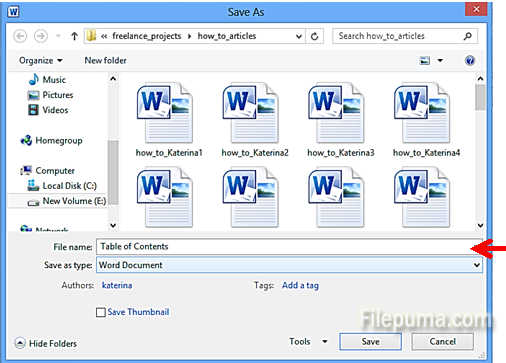Change view with the view icon
Viewport: 506px width, 363px height.
click(x=424, y=60)
